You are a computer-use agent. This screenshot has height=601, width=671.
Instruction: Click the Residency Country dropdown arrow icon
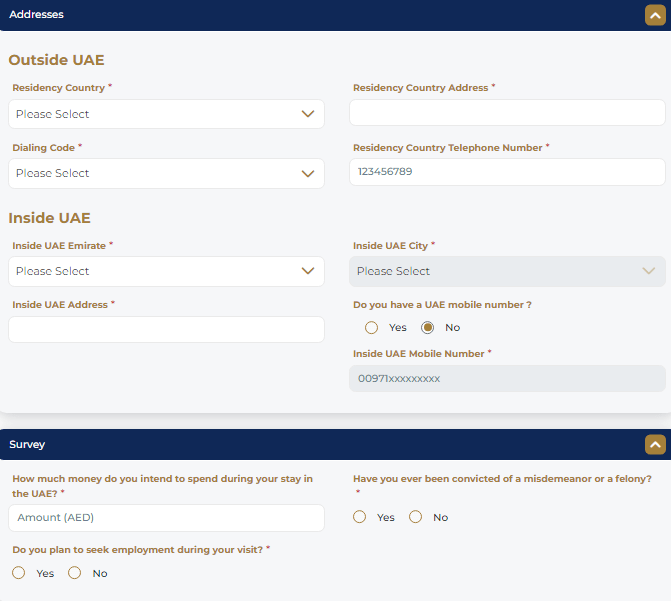pyautogui.click(x=308, y=114)
